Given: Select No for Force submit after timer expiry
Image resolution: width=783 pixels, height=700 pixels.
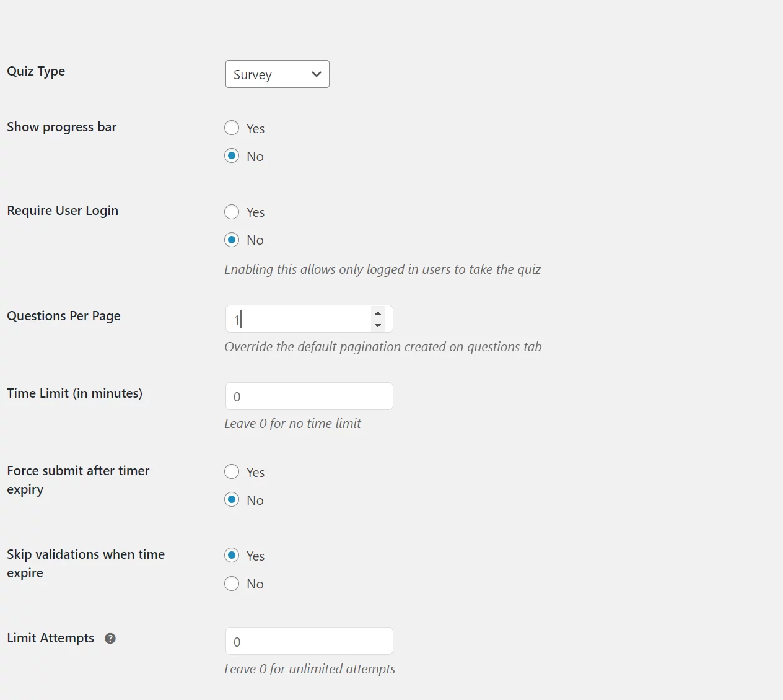Looking at the screenshot, I should (231, 499).
